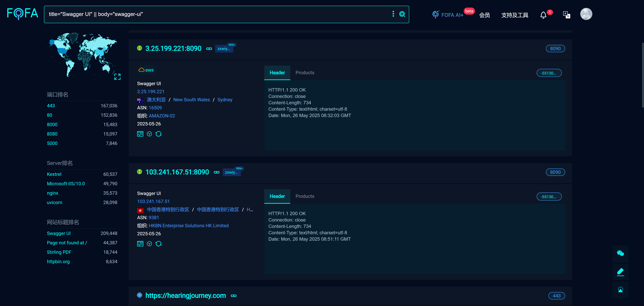The width and height of the screenshot is (644, 306).
Task: Filter by Page not found at / title
Action: [x=67, y=243]
